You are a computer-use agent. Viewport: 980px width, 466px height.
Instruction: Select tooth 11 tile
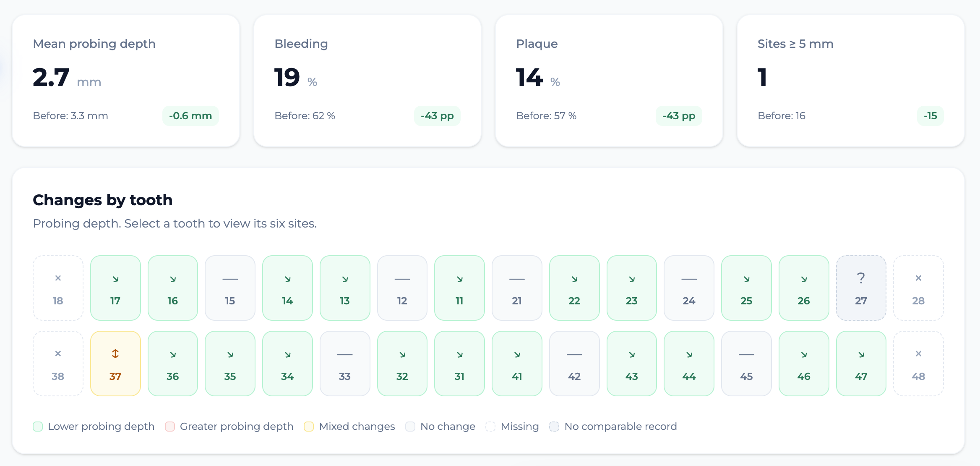click(459, 288)
